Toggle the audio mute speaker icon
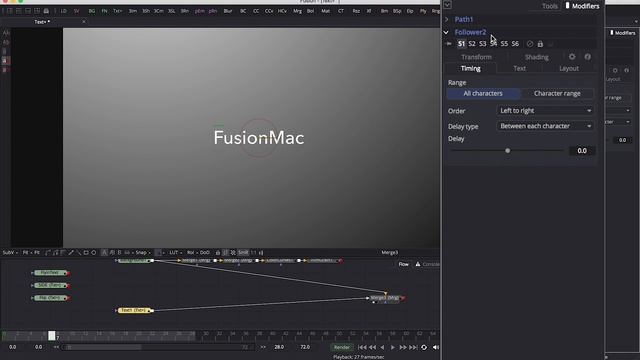 pos(435,347)
